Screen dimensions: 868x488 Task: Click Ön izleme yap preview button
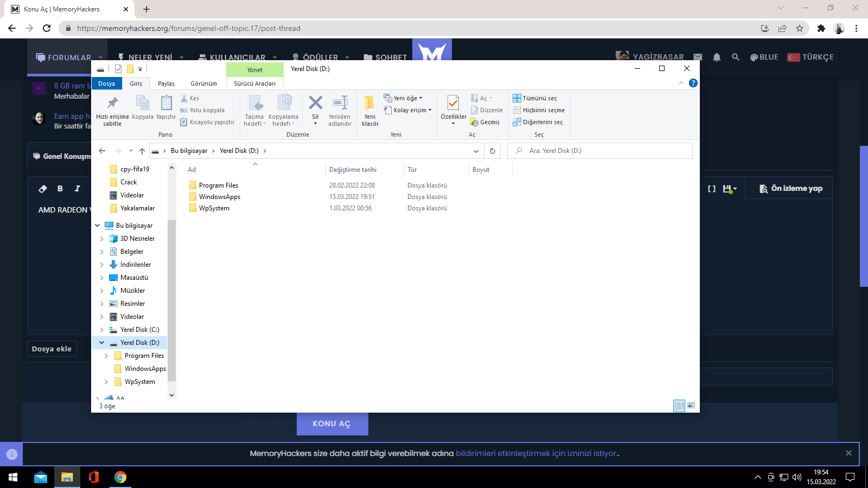pos(791,189)
